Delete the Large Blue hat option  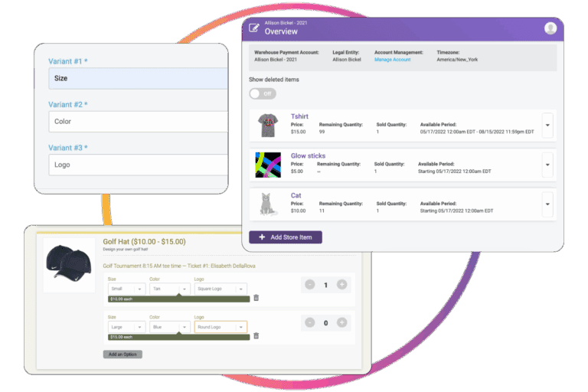point(256,335)
